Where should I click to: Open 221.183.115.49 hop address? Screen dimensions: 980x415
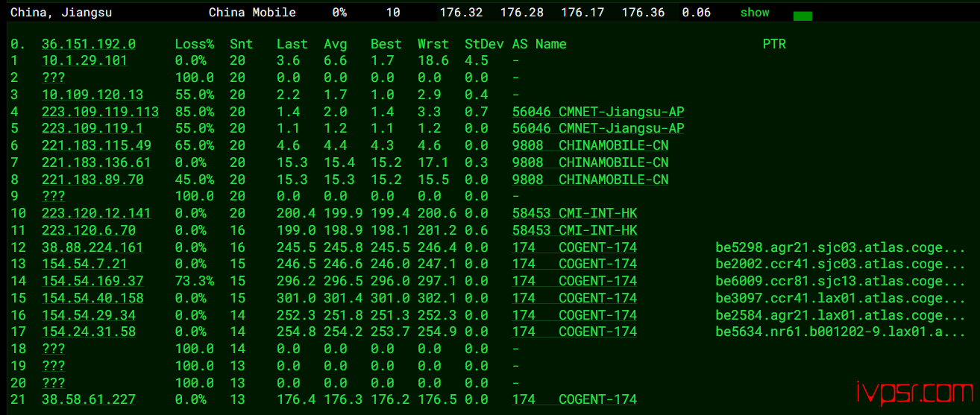pyautogui.click(x=96, y=145)
